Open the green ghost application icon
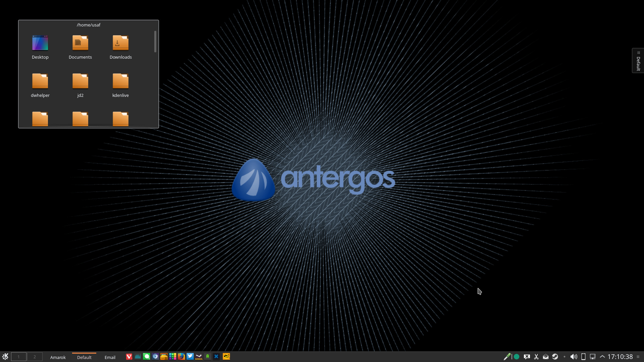Viewport: 644px width, 362px height. coord(208,357)
